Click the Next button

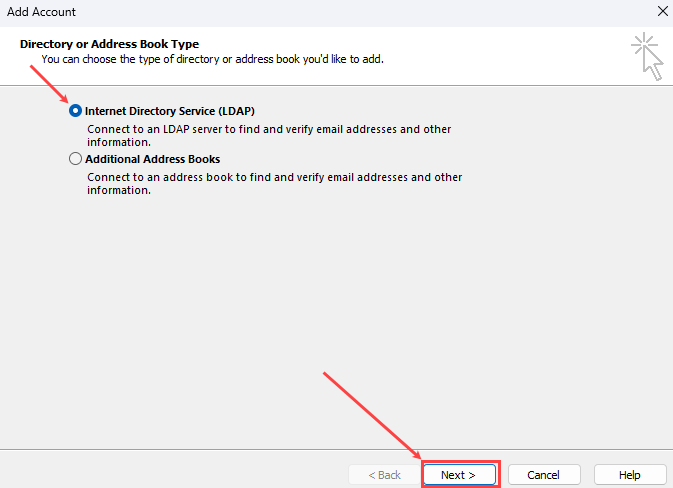[459, 474]
